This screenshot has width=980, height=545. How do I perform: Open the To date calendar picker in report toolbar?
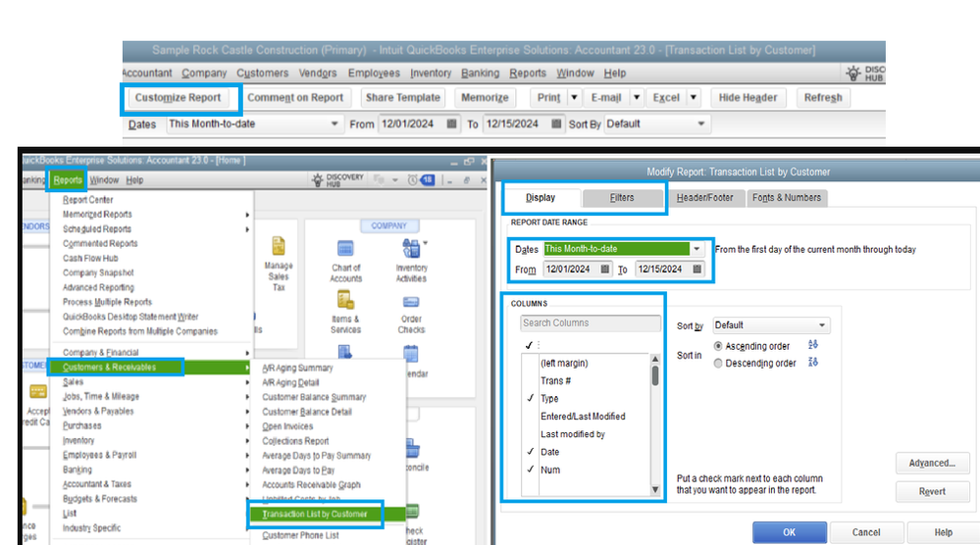556,124
